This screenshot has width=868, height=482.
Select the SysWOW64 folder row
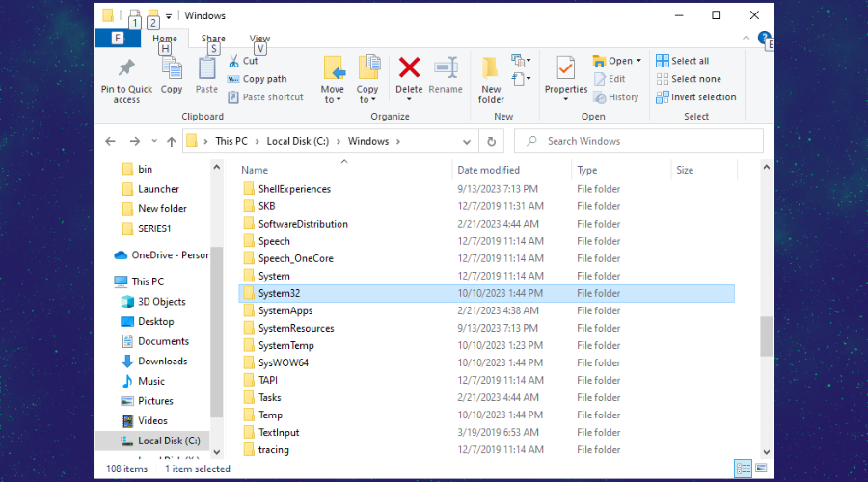point(487,363)
